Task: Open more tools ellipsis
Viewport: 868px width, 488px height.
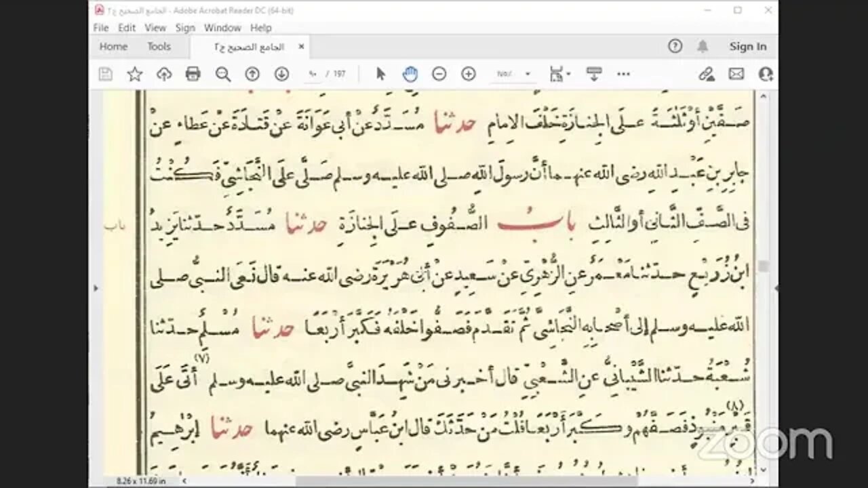Action: 624,74
